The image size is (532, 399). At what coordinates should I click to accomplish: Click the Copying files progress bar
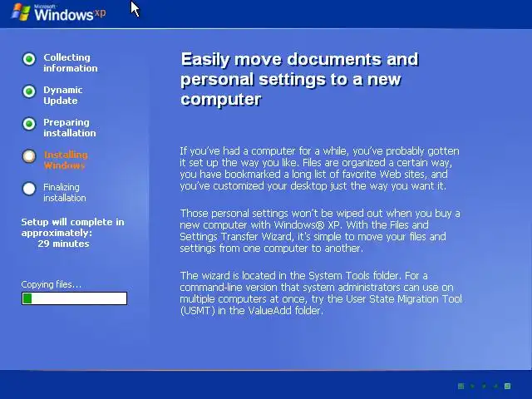(74, 298)
